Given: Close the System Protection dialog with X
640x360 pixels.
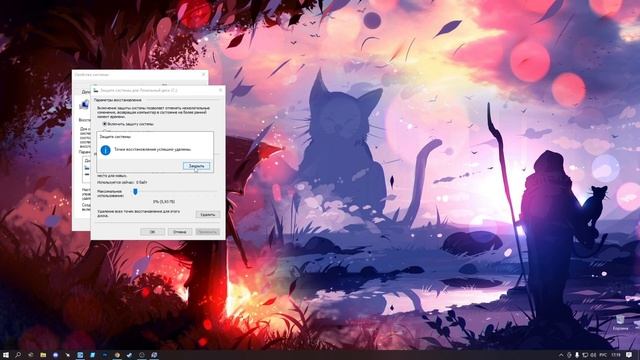Looking at the screenshot, I should [x=220, y=90].
